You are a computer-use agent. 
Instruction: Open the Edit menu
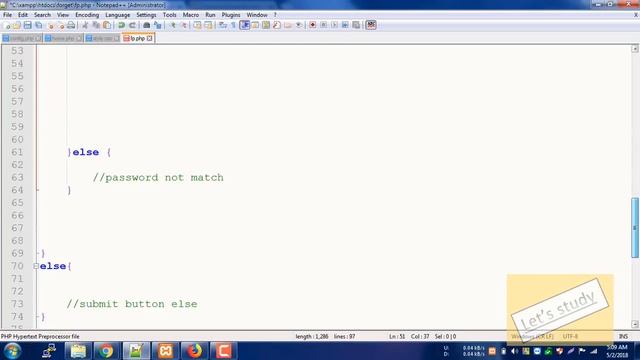(23, 15)
